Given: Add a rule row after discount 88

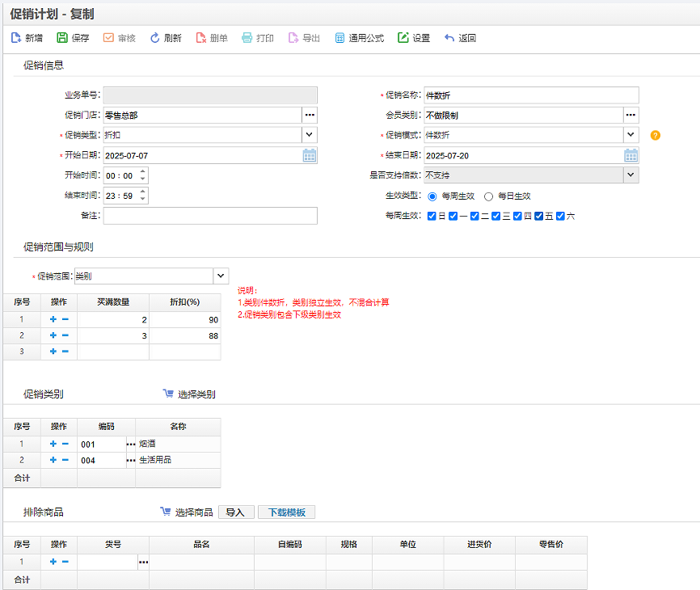Looking at the screenshot, I should (53, 335).
